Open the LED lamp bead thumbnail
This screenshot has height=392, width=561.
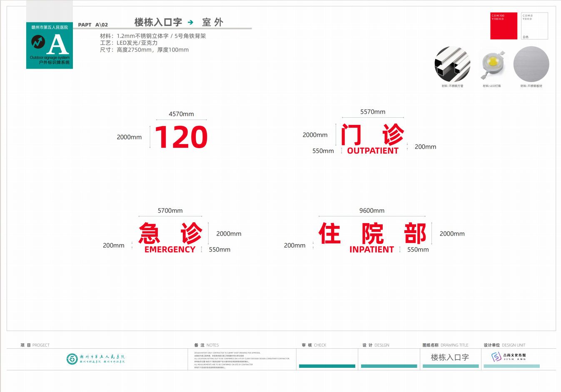[492, 64]
